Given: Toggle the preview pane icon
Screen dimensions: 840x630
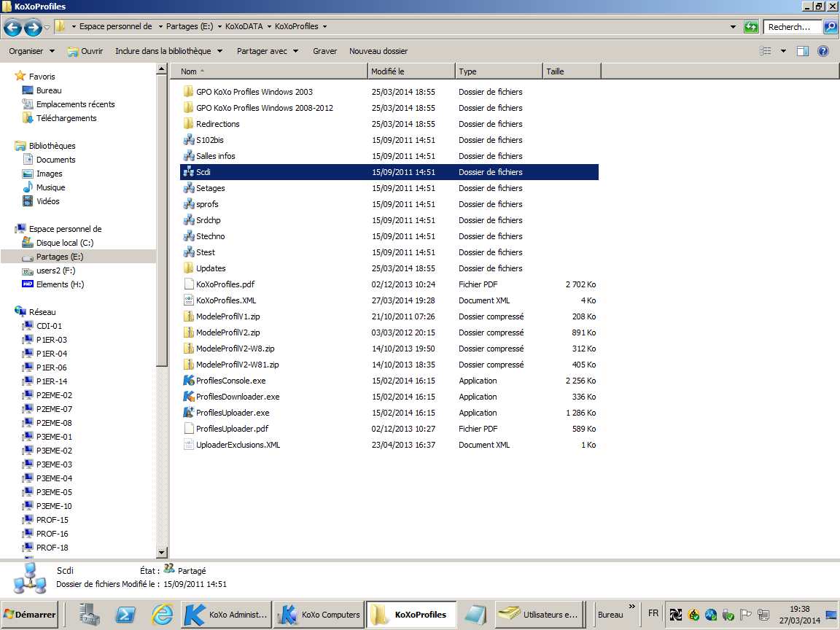Looking at the screenshot, I should click(x=803, y=51).
